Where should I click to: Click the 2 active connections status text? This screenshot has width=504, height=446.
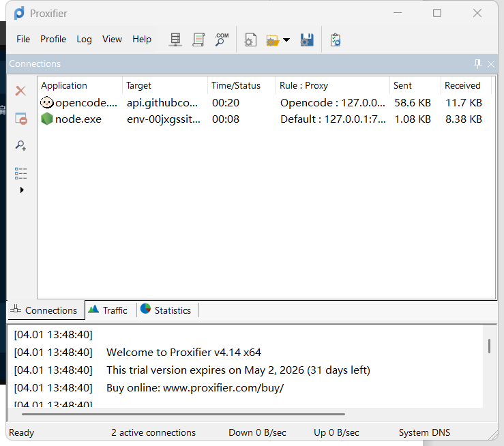click(153, 432)
